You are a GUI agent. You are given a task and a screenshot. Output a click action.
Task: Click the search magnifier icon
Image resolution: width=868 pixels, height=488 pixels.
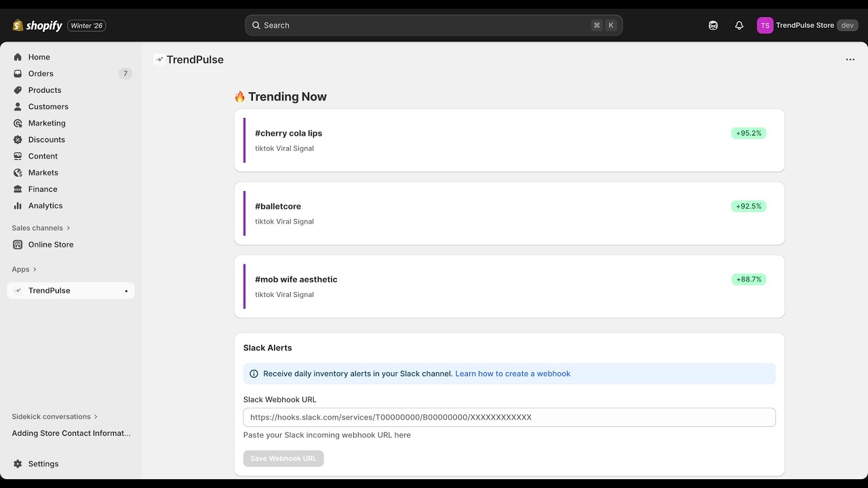[256, 25]
